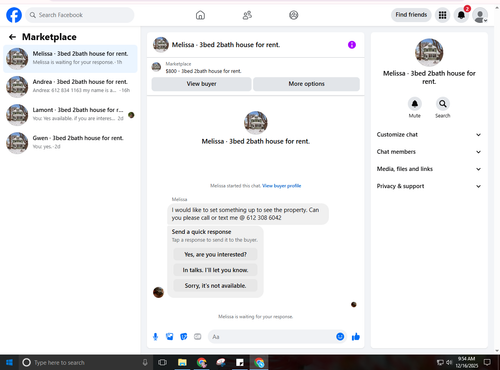Choose a sticker icon
The image size is (500, 370).
tap(184, 337)
